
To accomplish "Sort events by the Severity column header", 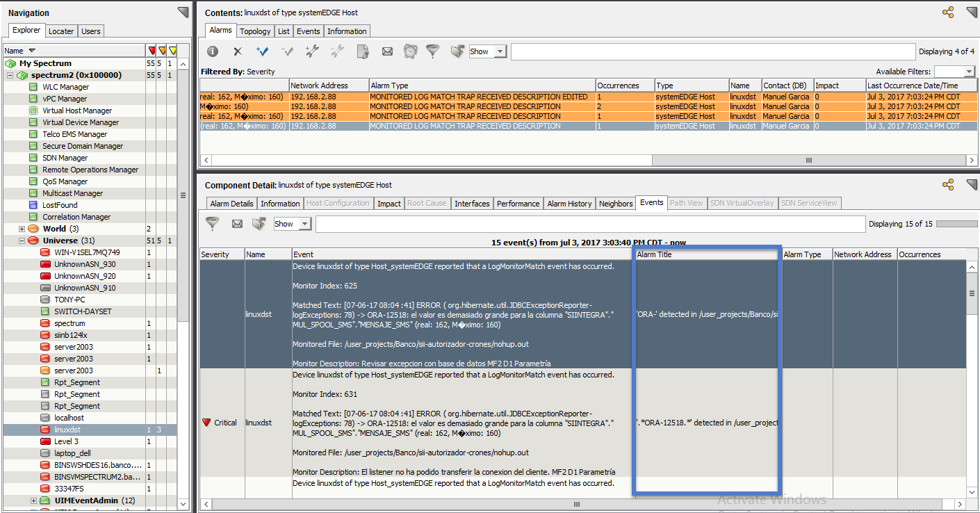I will pos(222,254).
